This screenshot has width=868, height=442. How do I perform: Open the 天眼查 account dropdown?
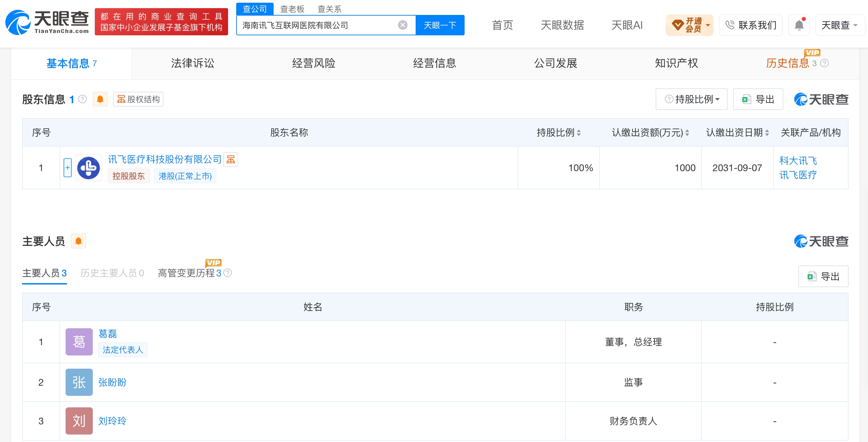840,25
